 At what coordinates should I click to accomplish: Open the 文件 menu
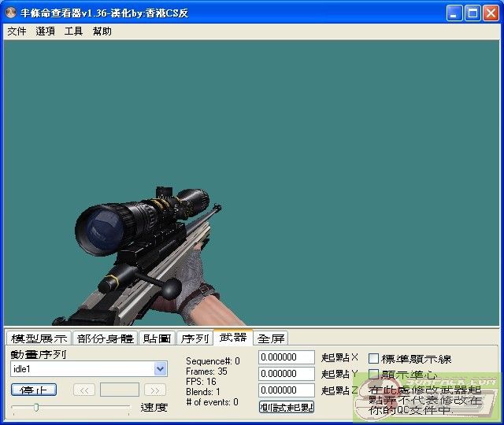(x=17, y=31)
